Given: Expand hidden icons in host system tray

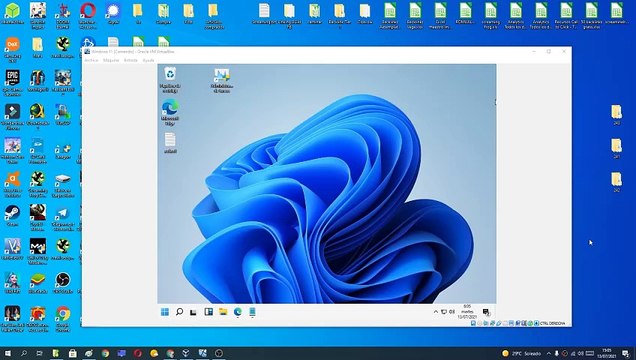Looking at the screenshot, I should pyautogui.click(x=549, y=354).
